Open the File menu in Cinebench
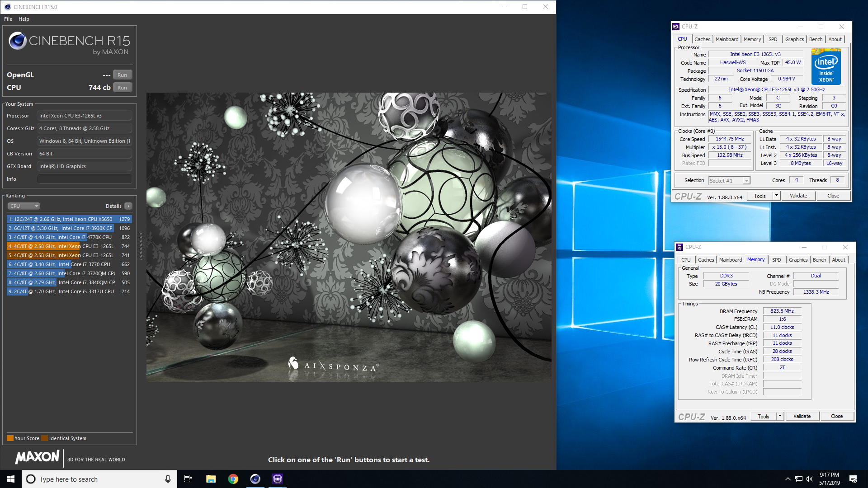The height and width of the screenshot is (488, 868). [8, 19]
